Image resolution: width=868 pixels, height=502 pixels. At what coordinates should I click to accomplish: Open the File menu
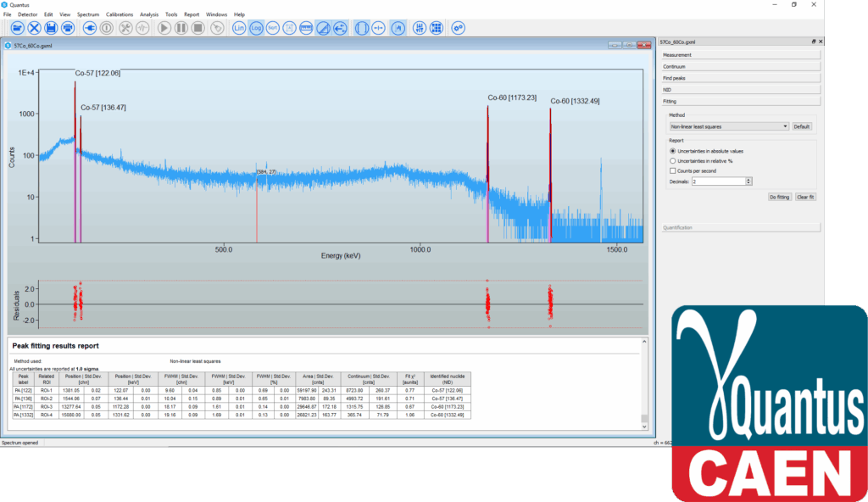point(7,14)
